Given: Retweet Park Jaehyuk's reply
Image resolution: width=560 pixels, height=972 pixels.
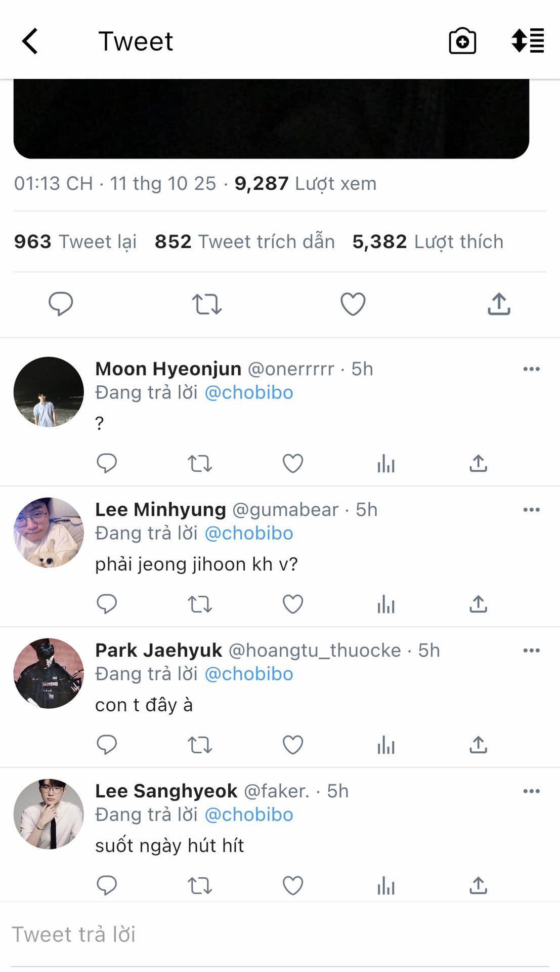Looking at the screenshot, I should coord(200,745).
